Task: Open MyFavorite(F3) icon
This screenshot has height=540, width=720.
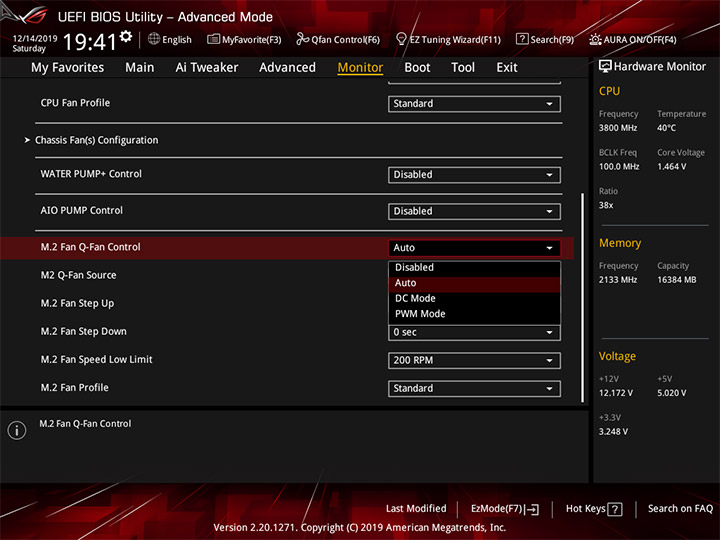Action: [213, 39]
